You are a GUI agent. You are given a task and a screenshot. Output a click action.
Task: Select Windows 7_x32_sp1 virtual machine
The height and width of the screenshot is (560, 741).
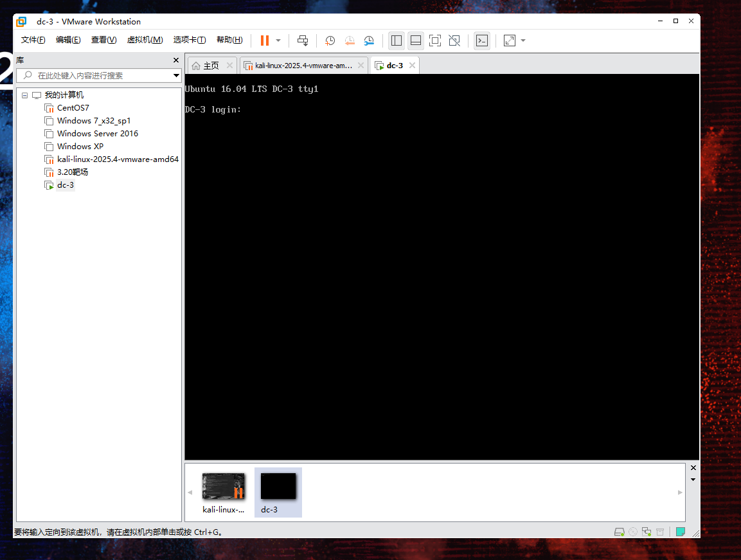(94, 121)
